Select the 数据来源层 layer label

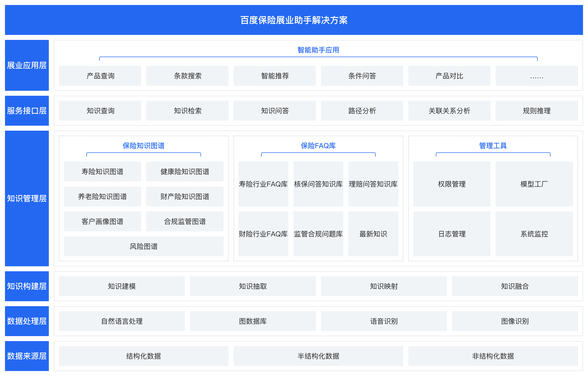pos(27,356)
